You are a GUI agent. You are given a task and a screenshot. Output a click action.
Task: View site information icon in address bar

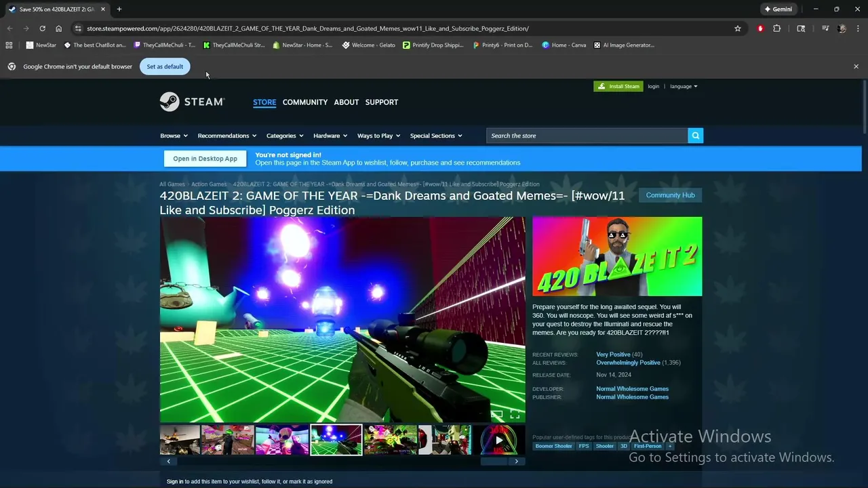tap(78, 28)
